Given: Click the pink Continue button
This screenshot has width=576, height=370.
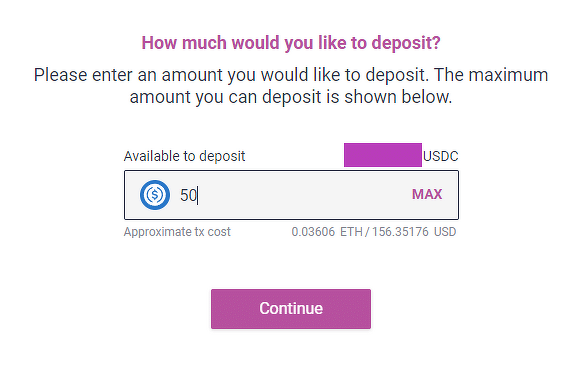Looking at the screenshot, I should (x=291, y=309).
